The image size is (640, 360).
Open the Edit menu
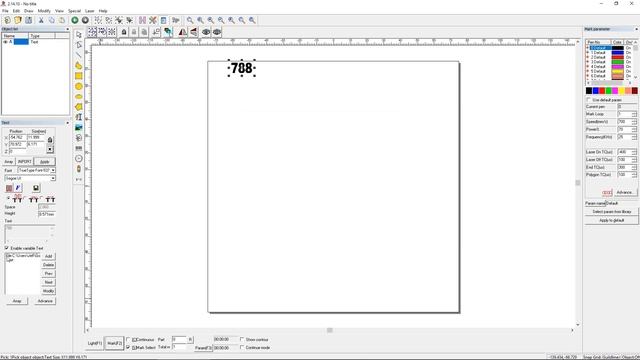[x=16, y=11]
